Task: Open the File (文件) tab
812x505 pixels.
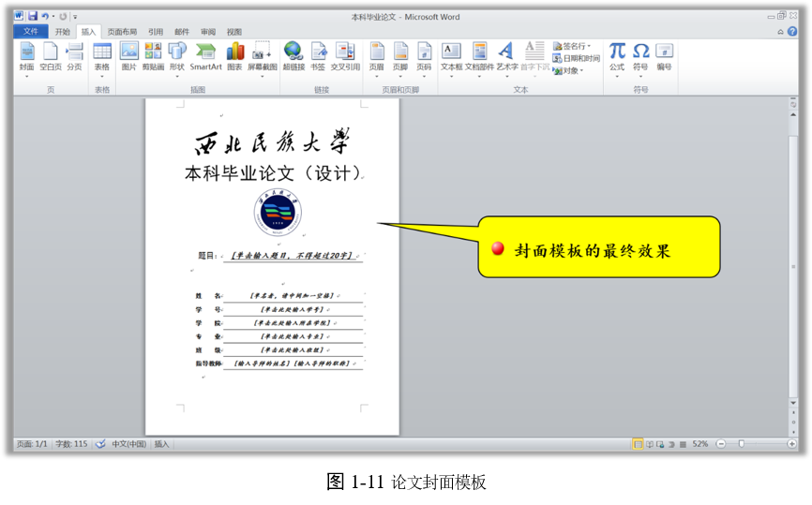Action: pos(31,32)
